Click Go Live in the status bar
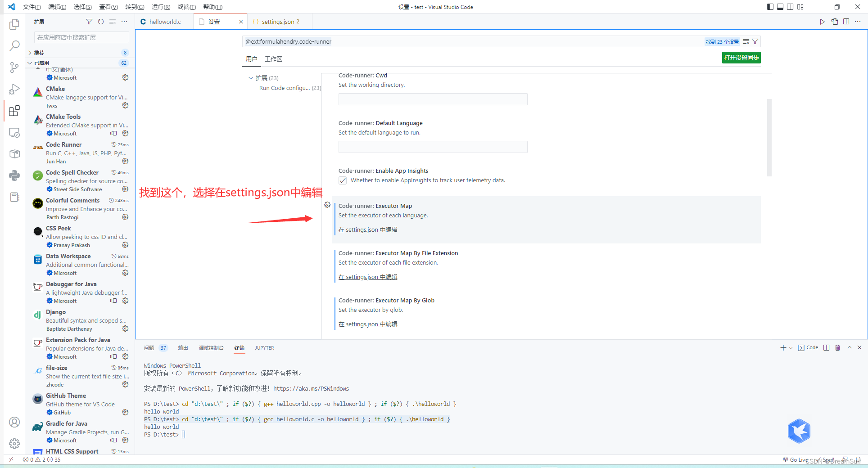The image size is (868, 468). 796,459
